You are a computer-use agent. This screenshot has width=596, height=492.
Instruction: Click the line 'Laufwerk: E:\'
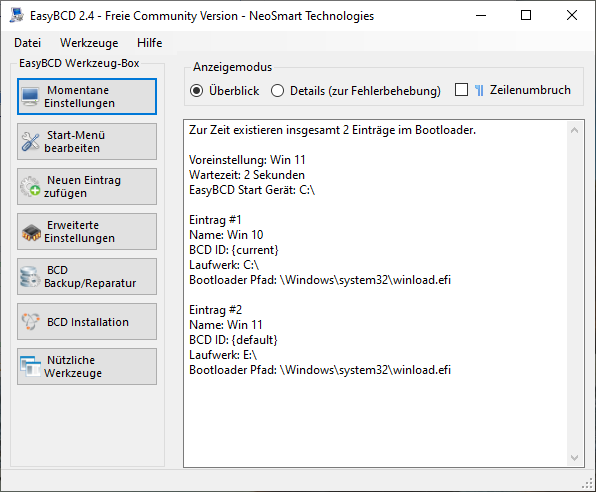pyautogui.click(x=223, y=355)
